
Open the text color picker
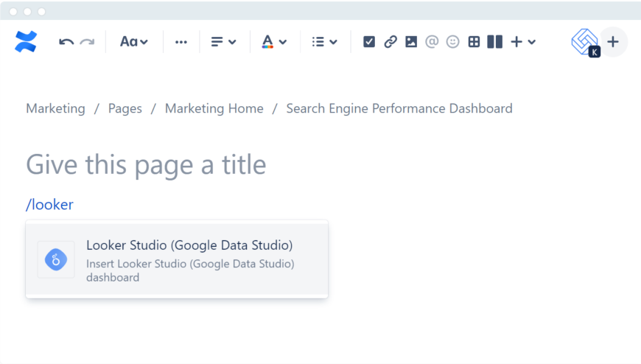tap(274, 42)
